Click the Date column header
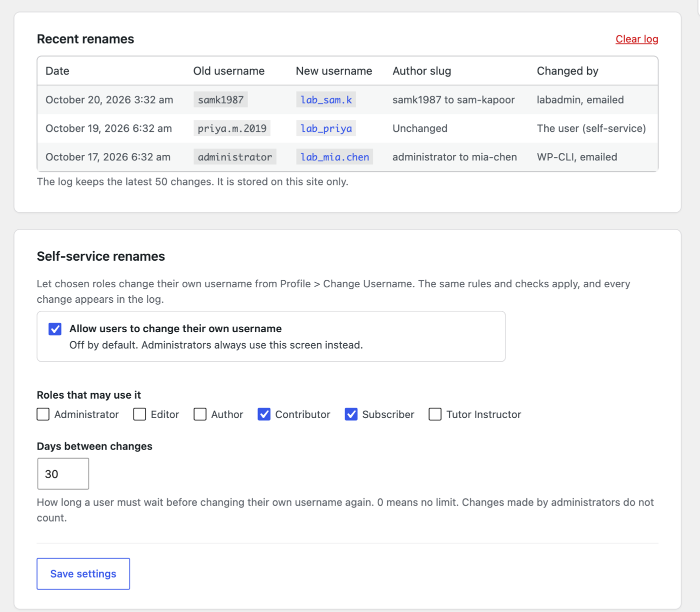This screenshot has width=700, height=612. (x=57, y=71)
